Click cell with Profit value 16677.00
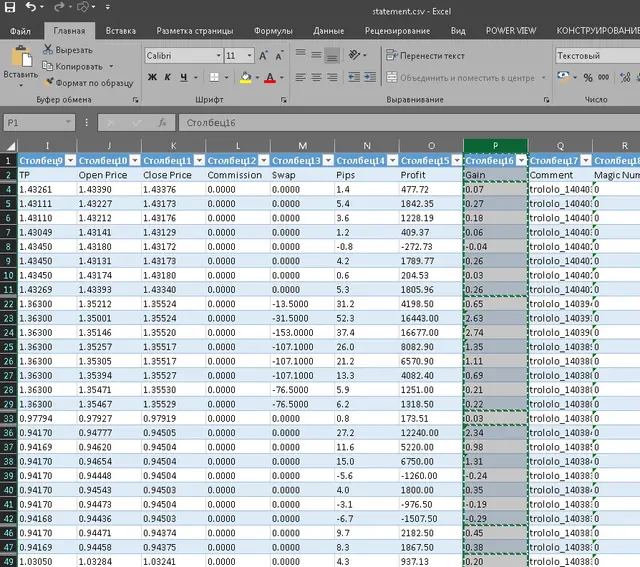Image resolution: width=640 pixels, height=567 pixels. [x=431, y=333]
